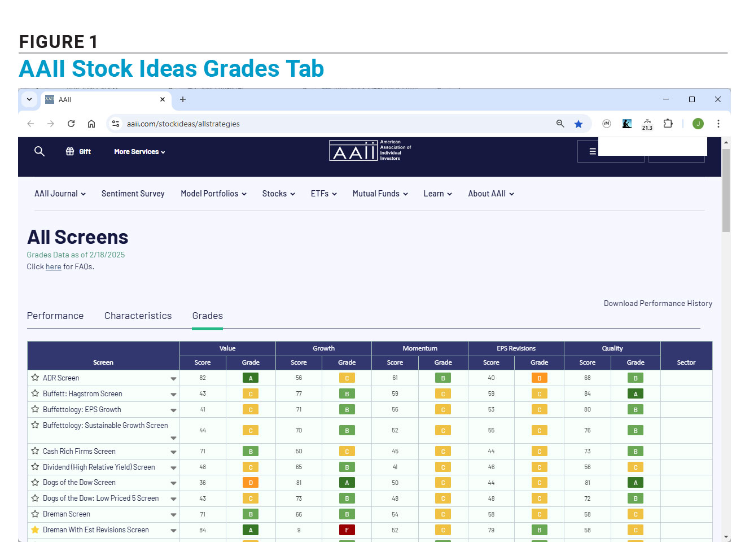Favorite the ADR Screen with its star
This screenshot has height=560, width=745.
(x=34, y=378)
